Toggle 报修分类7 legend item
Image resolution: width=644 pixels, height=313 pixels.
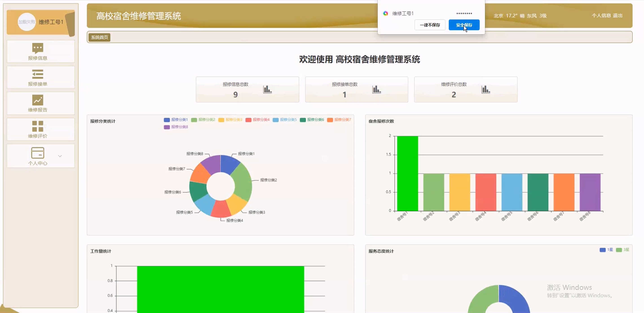coord(339,120)
